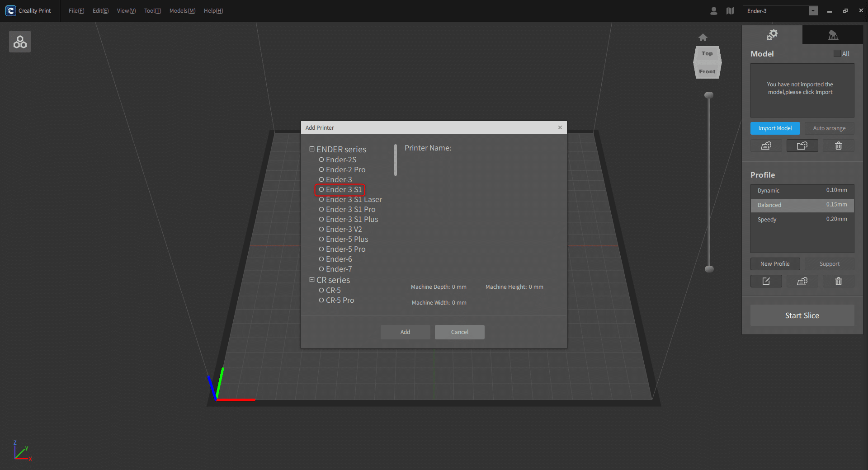
Task: Select the Speedy 0.20mm profile
Action: (802, 220)
